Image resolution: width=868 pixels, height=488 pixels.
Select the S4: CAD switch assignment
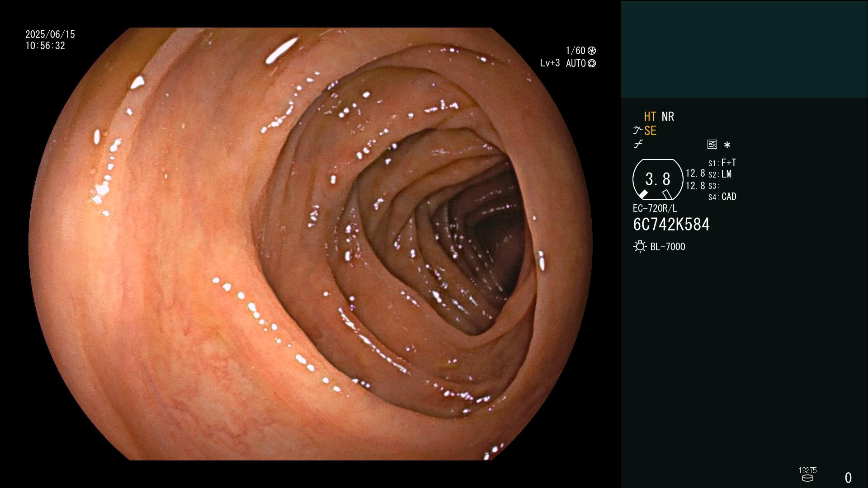(x=722, y=197)
